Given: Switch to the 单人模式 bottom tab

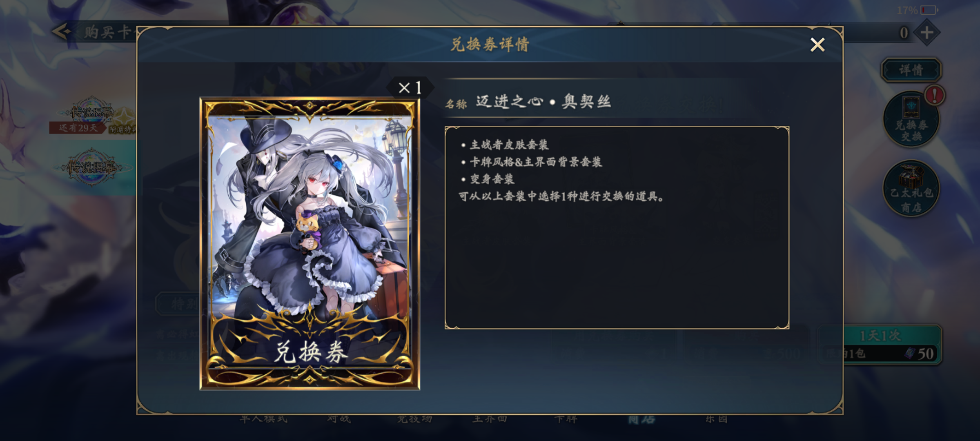Looking at the screenshot, I should pos(263,419).
